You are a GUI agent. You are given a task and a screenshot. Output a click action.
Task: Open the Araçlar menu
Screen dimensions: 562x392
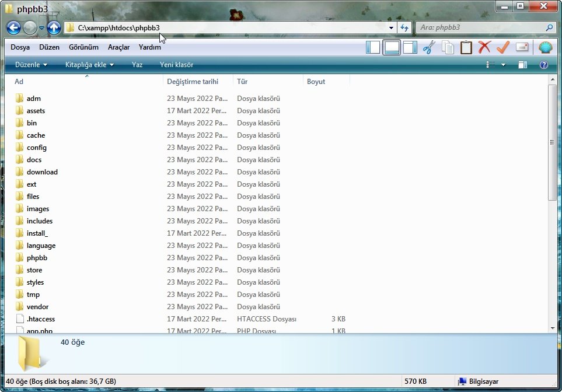[x=118, y=47]
